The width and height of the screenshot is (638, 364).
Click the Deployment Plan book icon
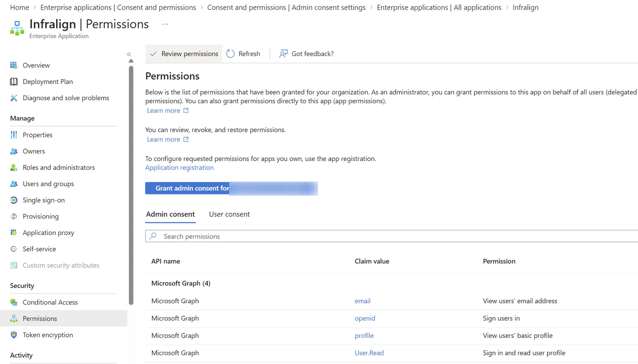pyautogui.click(x=14, y=81)
